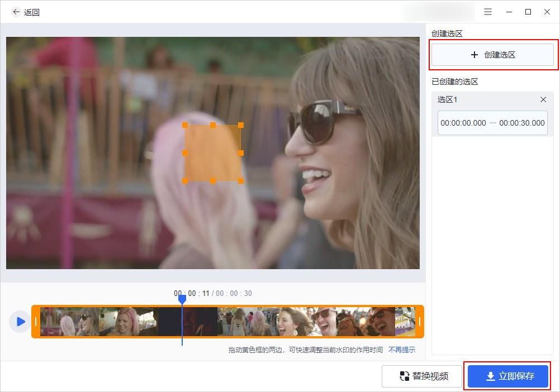The width and height of the screenshot is (560, 392).
Task: Select the blue playhead marker on timeline
Action: click(182, 299)
